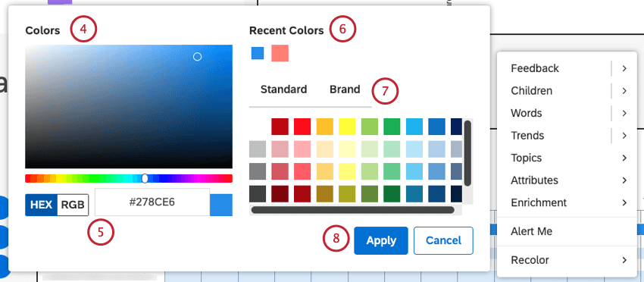Select the light gray swatch in second row
The width and height of the screenshot is (644, 282).
pyautogui.click(x=258, y=149)
